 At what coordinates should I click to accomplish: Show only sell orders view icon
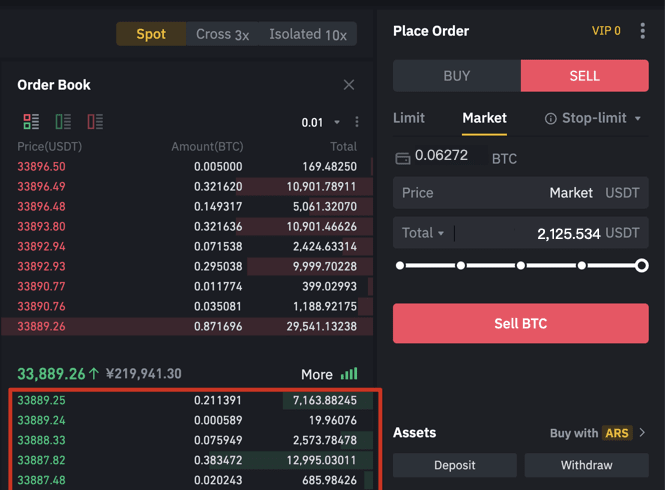(95, 122)
